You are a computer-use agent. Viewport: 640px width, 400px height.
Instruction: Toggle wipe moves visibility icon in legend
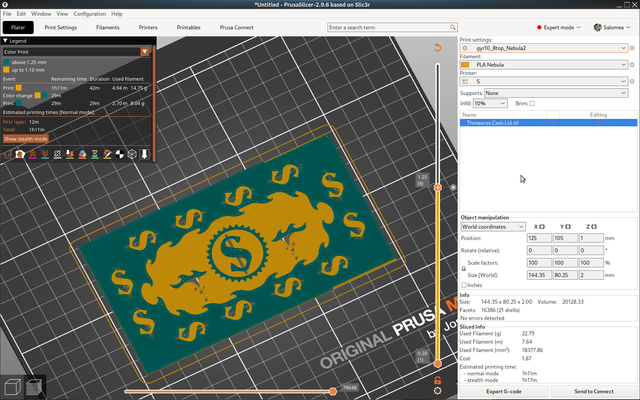click(20, 154)
